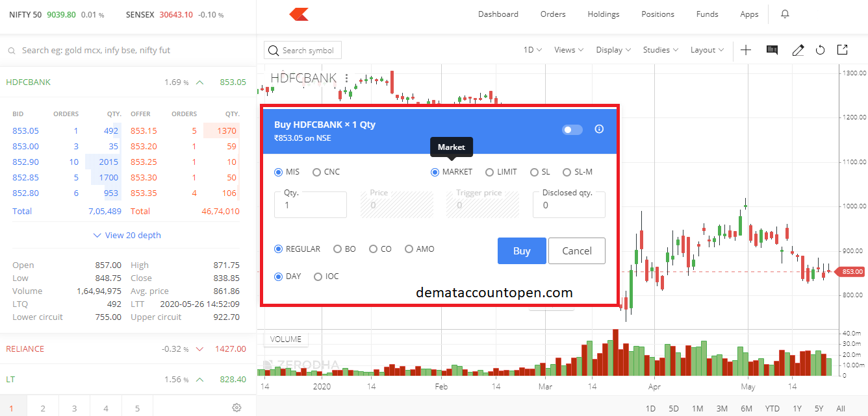Image resolution: width=868 pixels, height=416 pixels.
Task: Open the Orders page
Action: click(x=553, y=14)
